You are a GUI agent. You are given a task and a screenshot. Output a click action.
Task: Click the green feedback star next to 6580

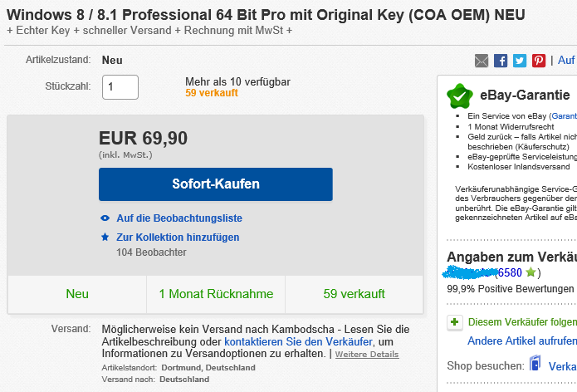(531, 272)
